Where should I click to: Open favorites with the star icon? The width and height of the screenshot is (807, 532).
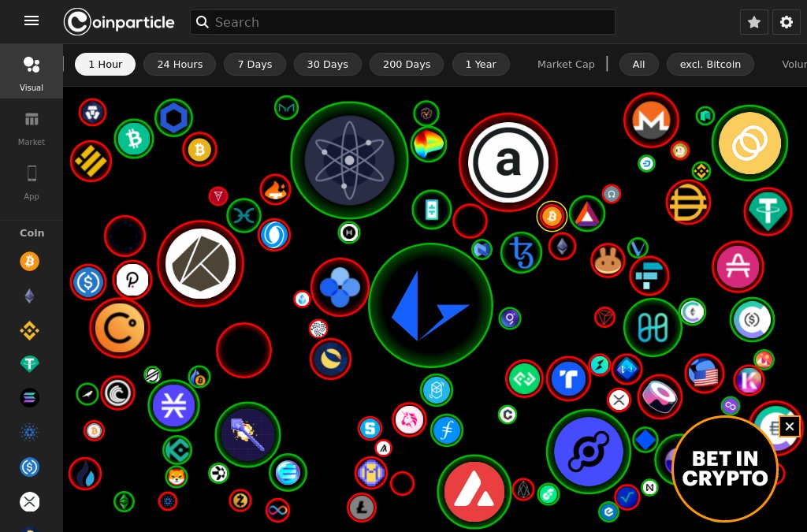754,22
